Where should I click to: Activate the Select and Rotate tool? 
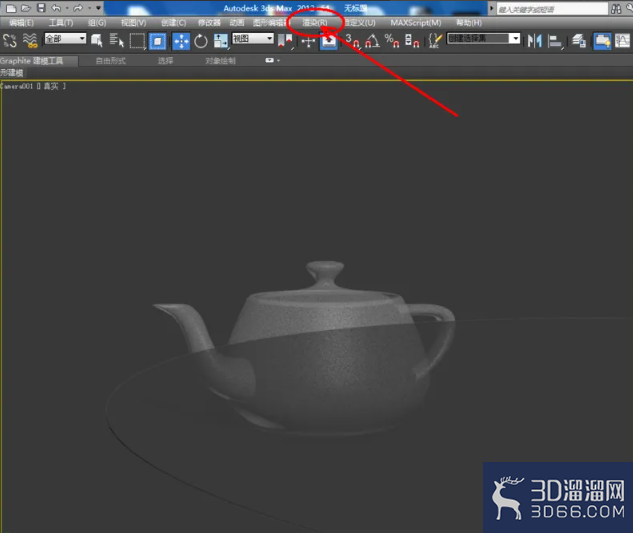201,41
